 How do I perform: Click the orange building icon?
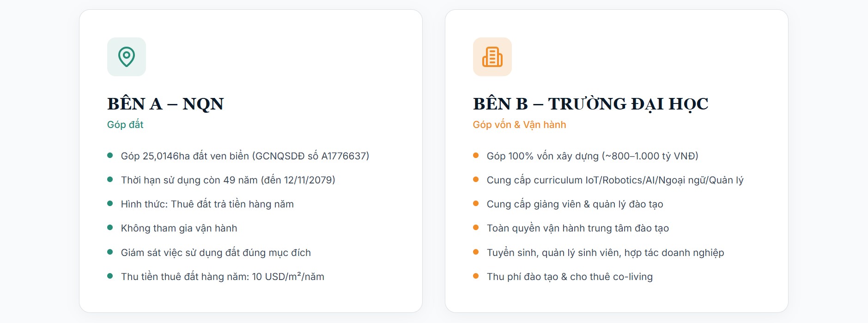pyautogui.click(x=492, y=57)
